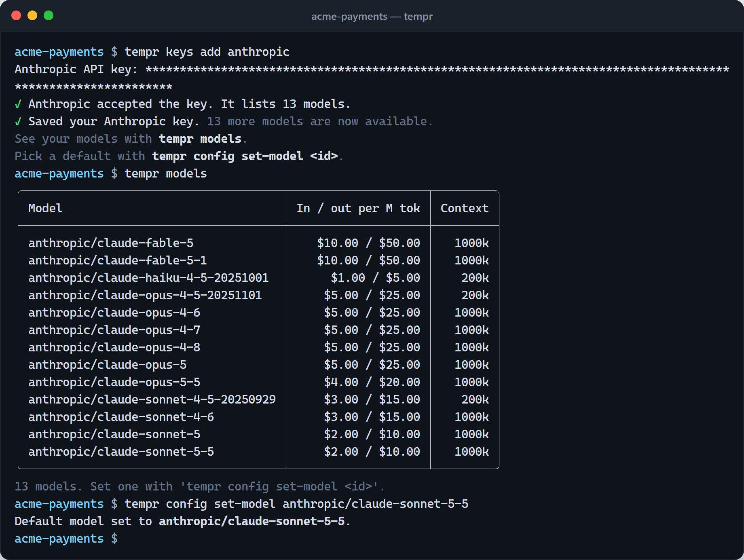Click the bold 'tempr config set-model <id>' hint
The width and height of the screenshot is (744, 560).
point(245,156)
